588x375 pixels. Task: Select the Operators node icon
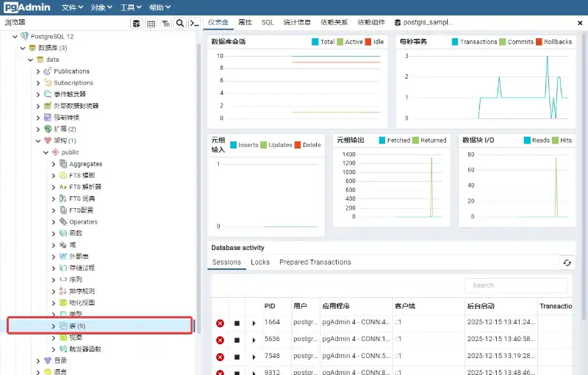(63, 221)
